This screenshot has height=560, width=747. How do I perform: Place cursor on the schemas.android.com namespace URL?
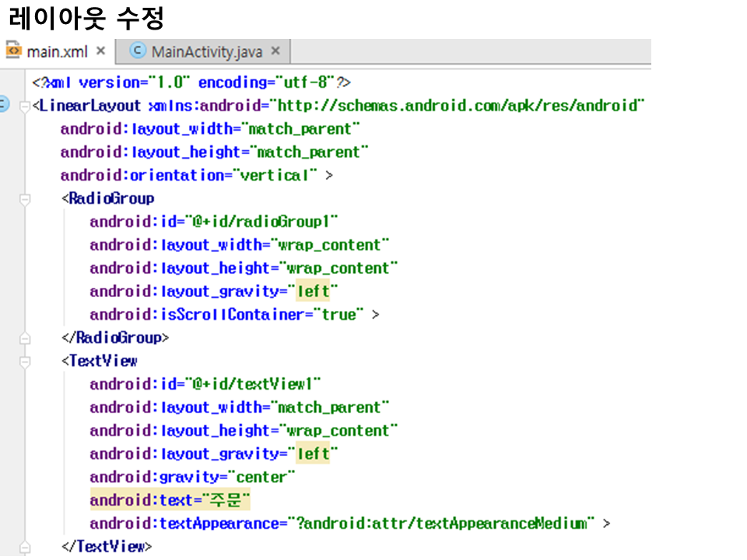coord(459,106)
